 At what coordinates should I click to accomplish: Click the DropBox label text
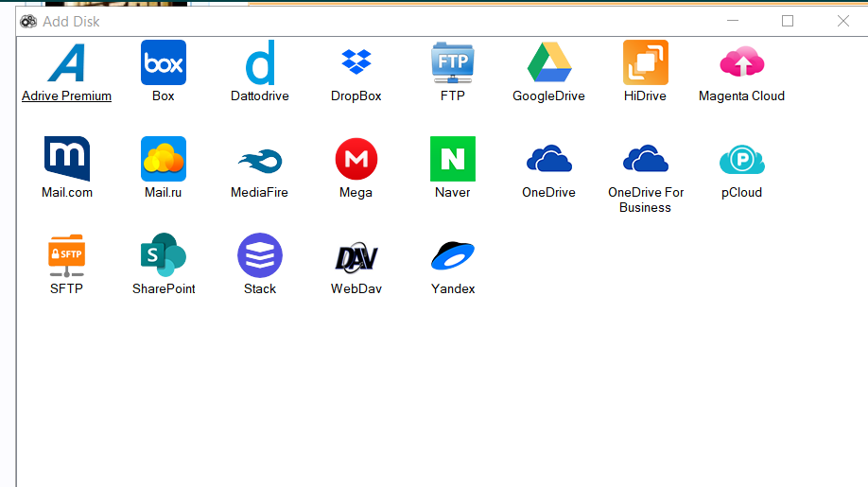[x=356, y=96]
